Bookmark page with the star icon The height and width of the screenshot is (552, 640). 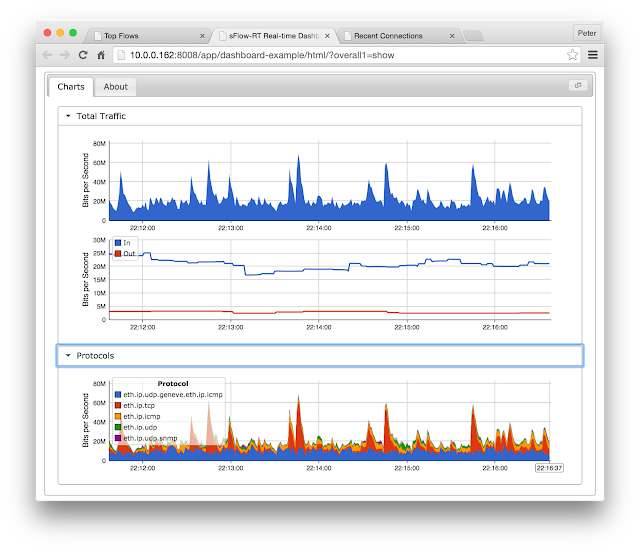coord(572,55)
